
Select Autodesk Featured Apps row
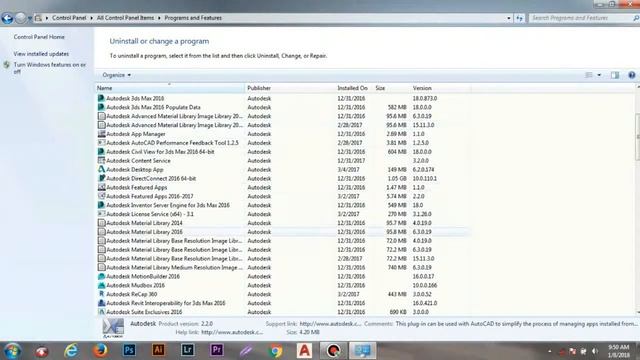pos(283,187)
